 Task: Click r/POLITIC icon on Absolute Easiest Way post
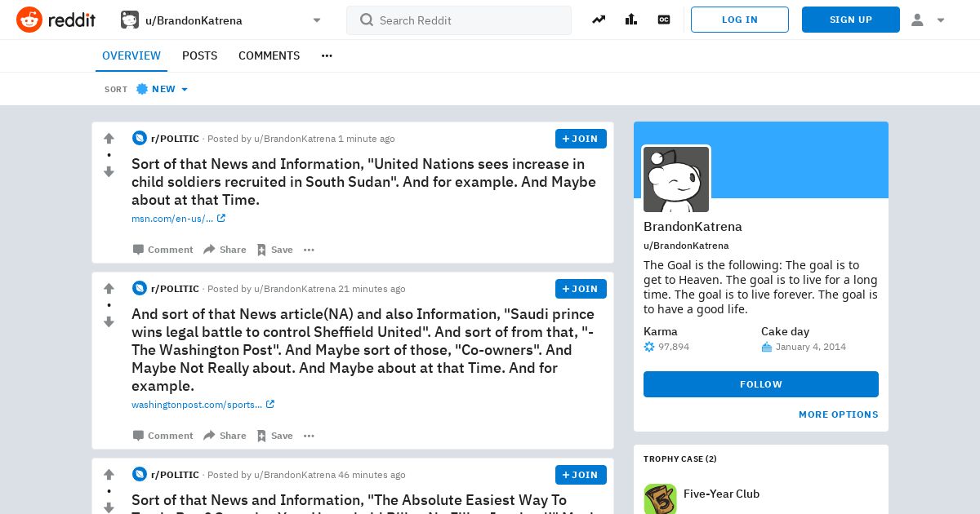[140, 475]
